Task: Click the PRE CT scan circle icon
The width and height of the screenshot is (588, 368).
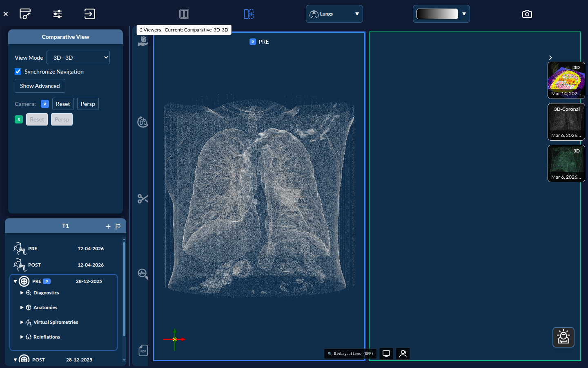Action: tap(24, 281)
